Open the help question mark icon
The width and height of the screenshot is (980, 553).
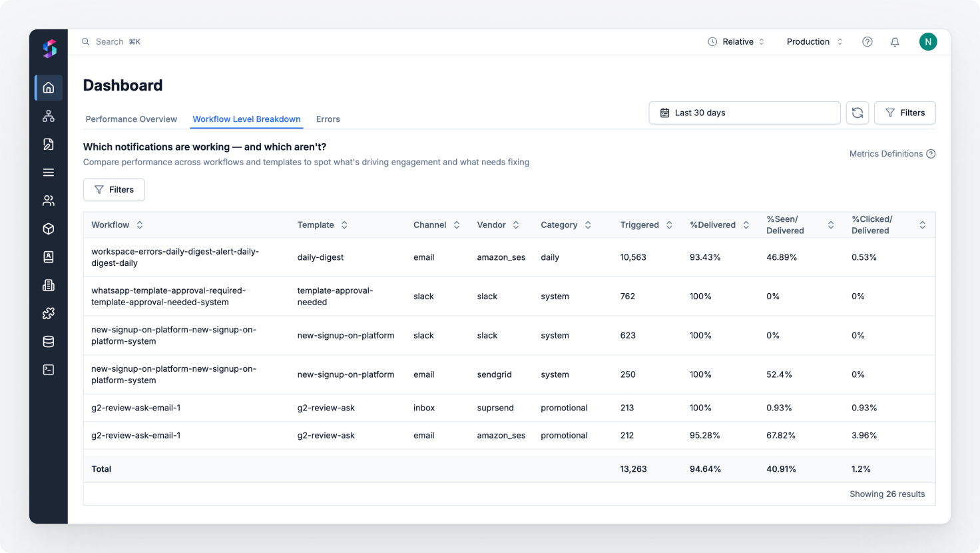tap(867, 41)
